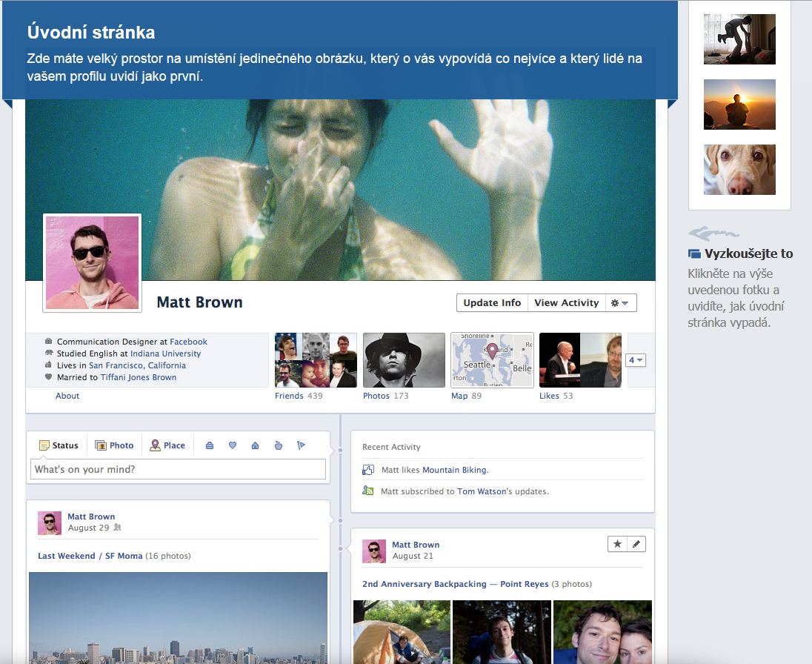This screenshot has height=664, width=812.
Task: Click the briefcase work life event icon
Action: (x=210, y=445)
